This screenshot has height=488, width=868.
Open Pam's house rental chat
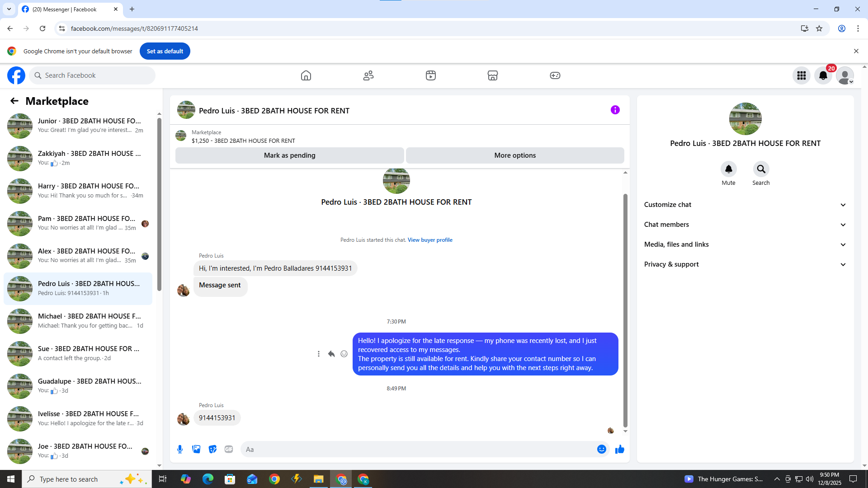(x=78, y=223)
